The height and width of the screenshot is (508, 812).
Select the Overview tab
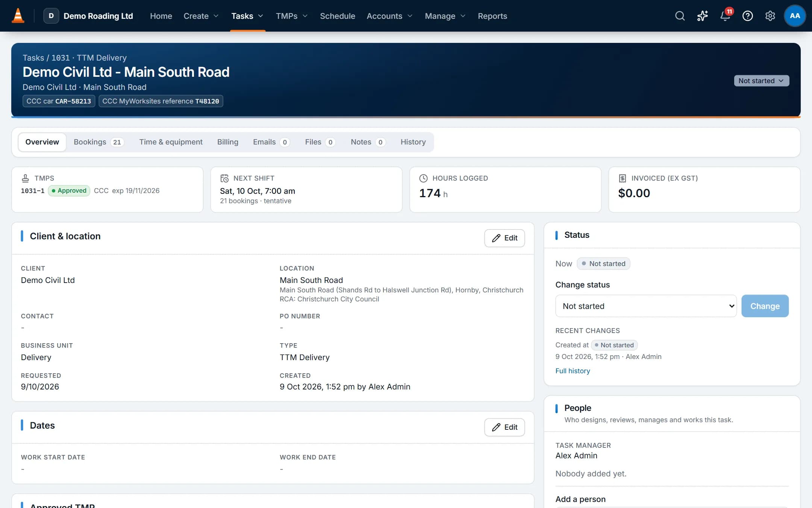tap(42, 142)
